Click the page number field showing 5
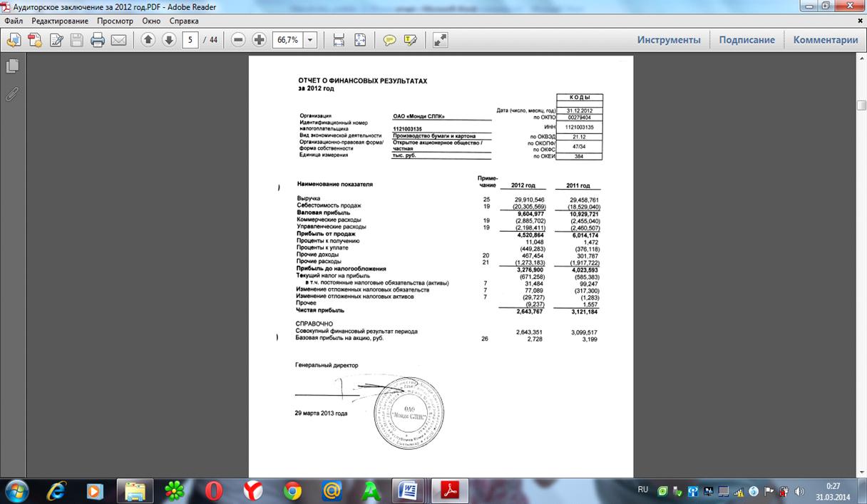 click(x=190, y=40)
